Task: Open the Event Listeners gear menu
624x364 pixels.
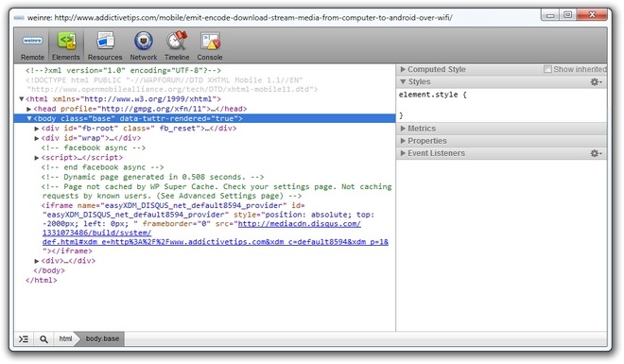Action: click(x=596, y=153)
